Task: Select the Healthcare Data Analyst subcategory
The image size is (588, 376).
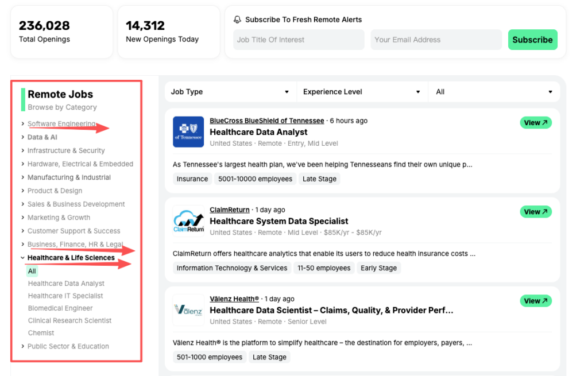Action: click(x=66, y=283)
